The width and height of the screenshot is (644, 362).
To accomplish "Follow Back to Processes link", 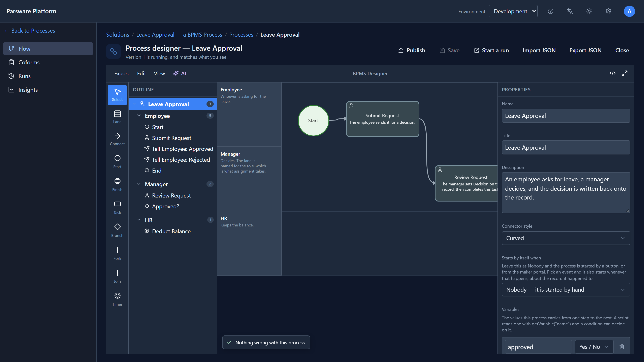I will click(30, 31).
